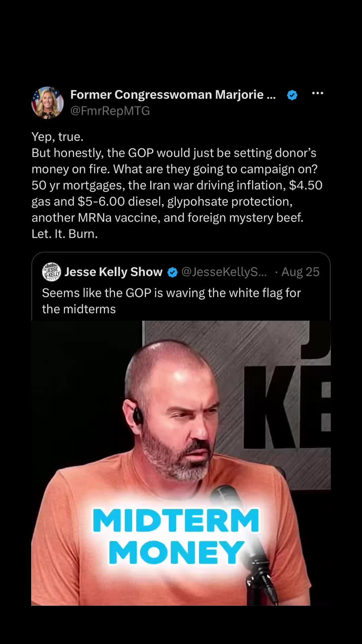Tap the MIDTERM MONEY caption overlay
Viewport: 362px width, 644px height.
pyautogui.click(x=176, y=536)
